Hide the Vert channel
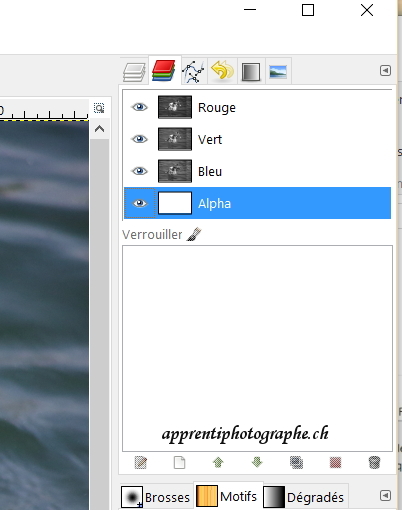 pyautogui.click(x=140, y=139)
